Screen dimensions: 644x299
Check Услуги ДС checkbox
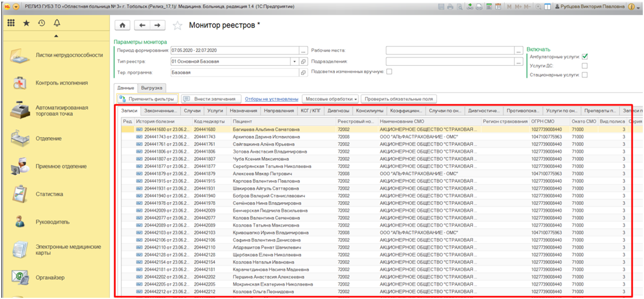(x=584, y=66)
